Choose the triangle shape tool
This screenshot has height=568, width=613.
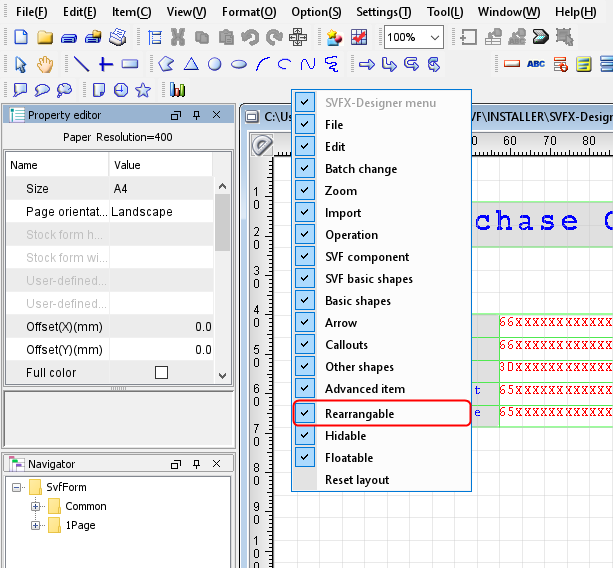tap(190, 64)
